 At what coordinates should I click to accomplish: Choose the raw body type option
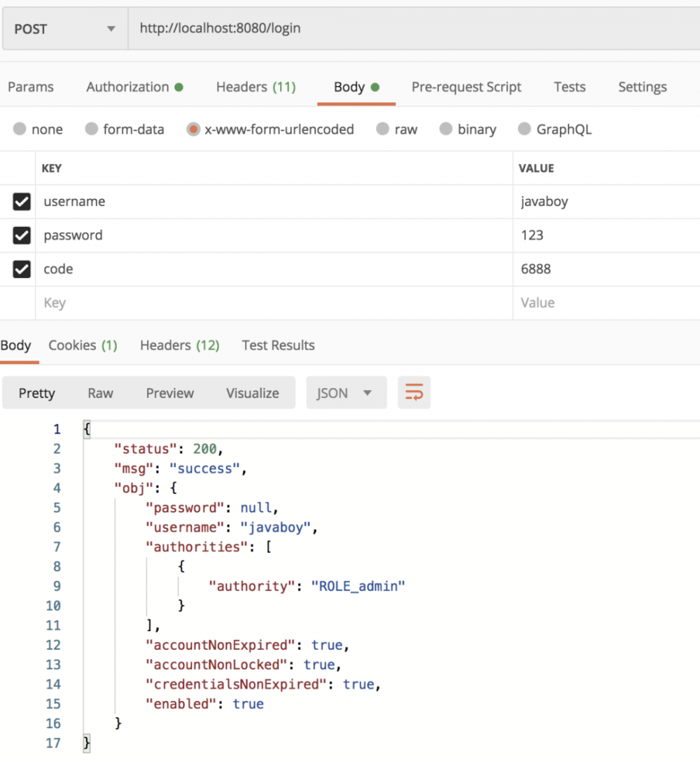pyautogui.click(x=382, y=130)
